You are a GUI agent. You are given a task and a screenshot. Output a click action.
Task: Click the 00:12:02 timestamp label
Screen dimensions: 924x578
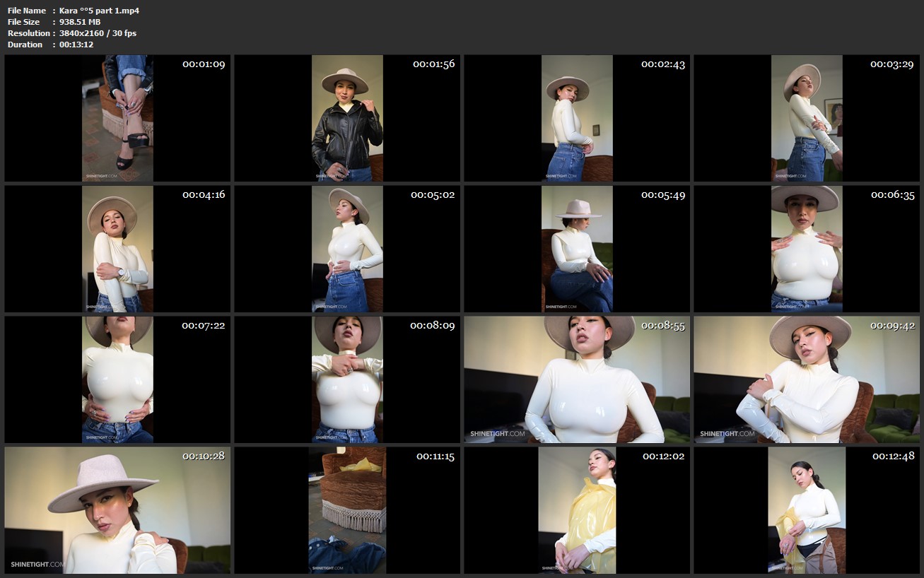click(x=663, y=456)
